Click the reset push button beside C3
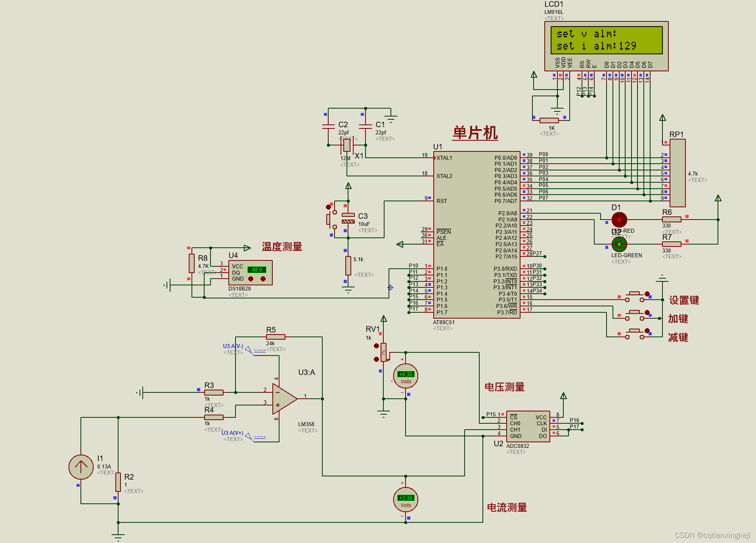 click(x=331, y=219)
